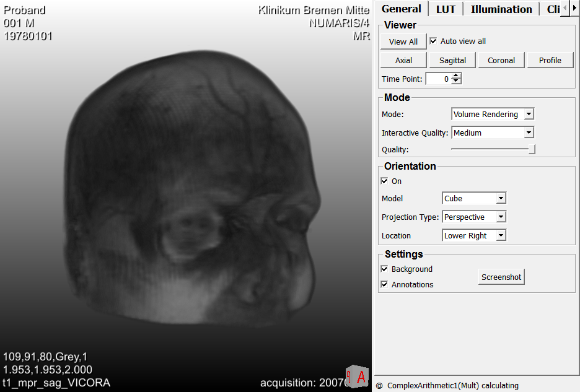Switch to the LUT tab
580x392 pixels.
(445, 9)
